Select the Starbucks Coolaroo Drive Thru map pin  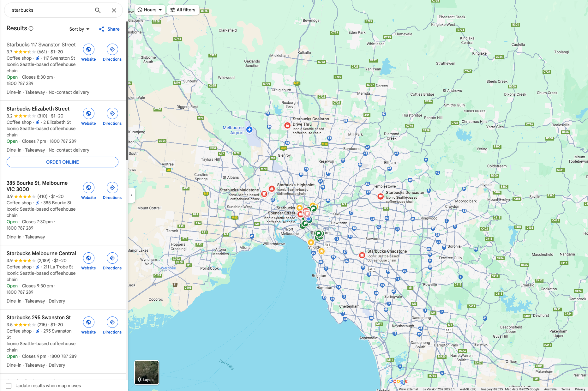pos(287,125)
